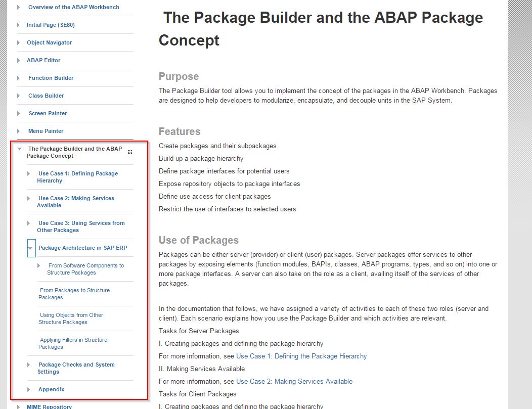This screenshot has height=409, width=532.
Task: Expand Use Case 1: Defining Package Hierarchy arrow
Action: [x=29, y=174]
